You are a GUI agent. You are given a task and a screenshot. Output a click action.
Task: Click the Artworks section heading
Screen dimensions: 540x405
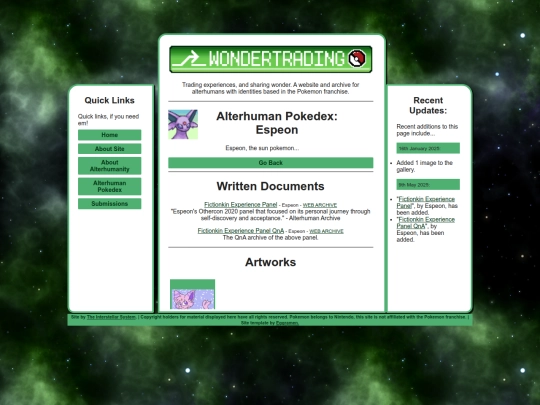point(271,262)
